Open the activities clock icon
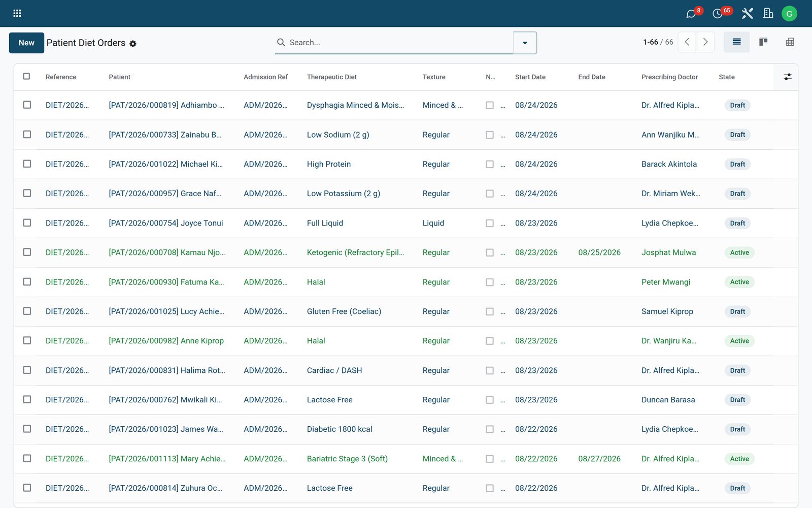This screenshot has width=812, height=508. coord(717,14)
